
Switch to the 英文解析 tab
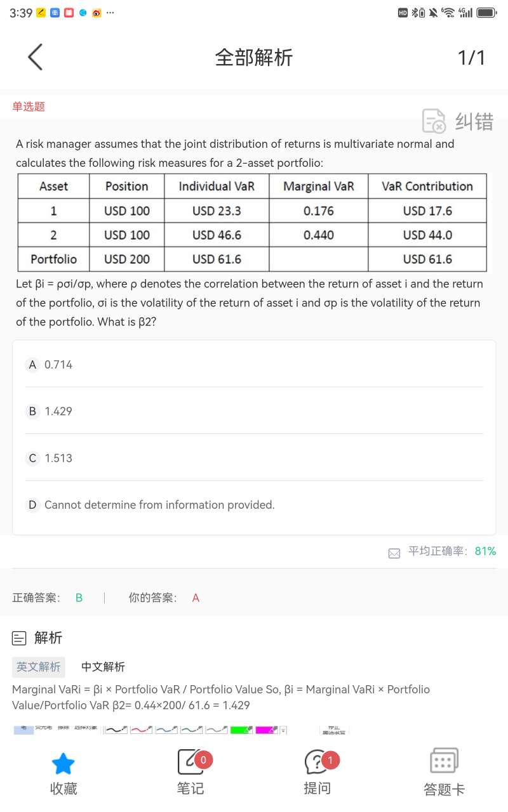pyautogui.click(x=39, y=667)
